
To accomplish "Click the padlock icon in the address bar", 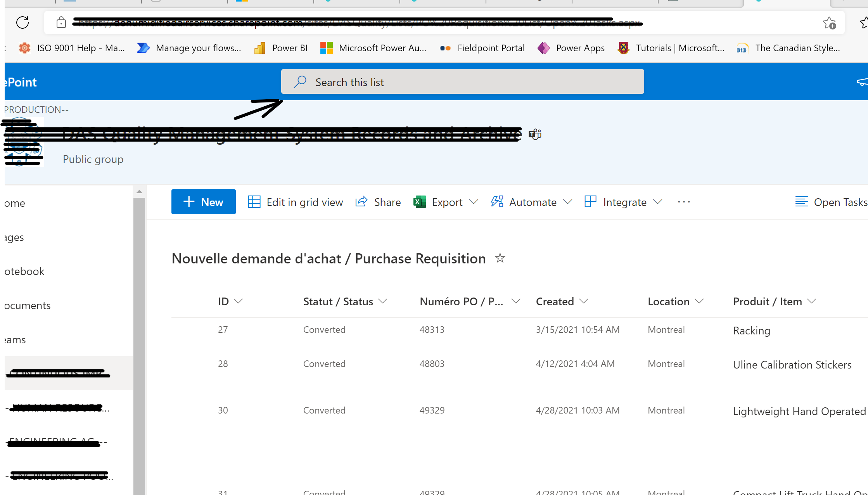I will 61,22.
